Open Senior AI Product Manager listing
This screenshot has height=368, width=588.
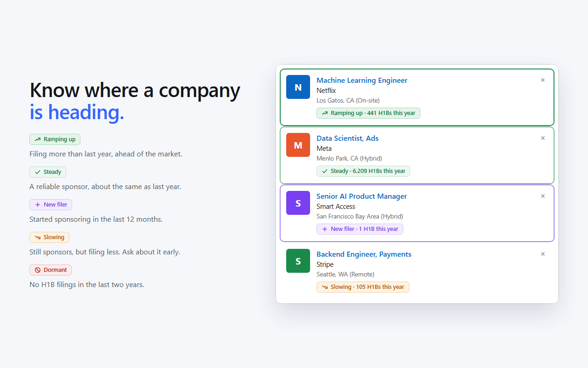[x=362, y=196]
